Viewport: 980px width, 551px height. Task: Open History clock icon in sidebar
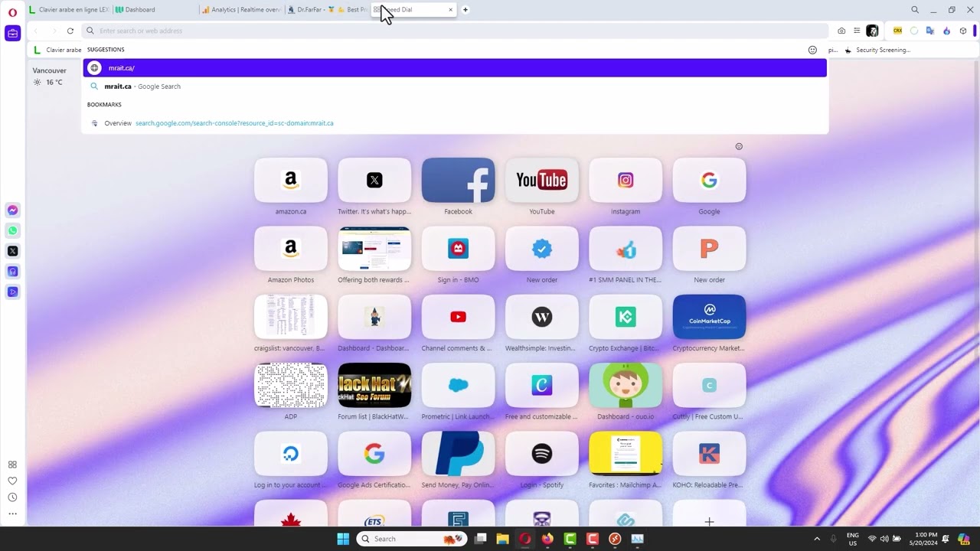pos(12,497)
